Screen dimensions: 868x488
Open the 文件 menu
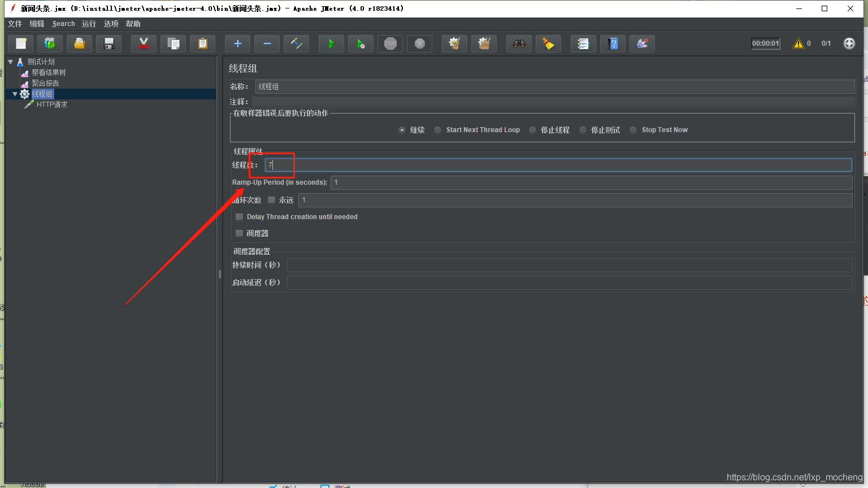(15, 24)
